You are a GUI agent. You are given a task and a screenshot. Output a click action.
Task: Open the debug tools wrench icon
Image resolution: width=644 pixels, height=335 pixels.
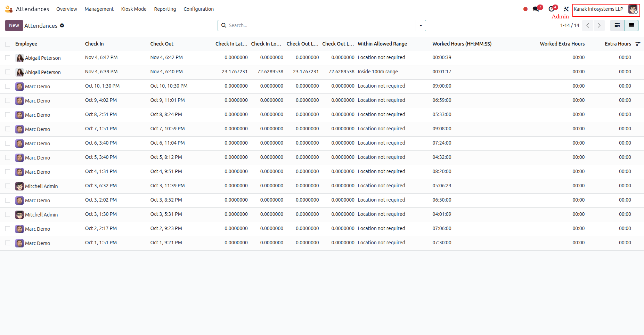coord(566,9)
